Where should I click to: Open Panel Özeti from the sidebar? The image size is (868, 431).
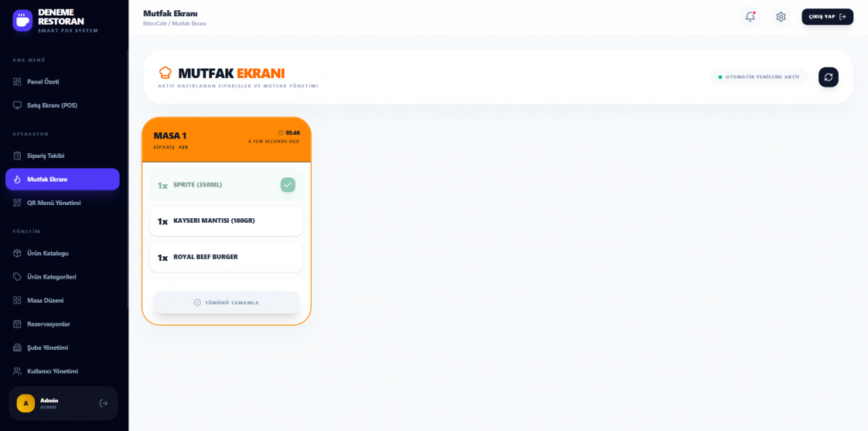click(x=43, y=81)
